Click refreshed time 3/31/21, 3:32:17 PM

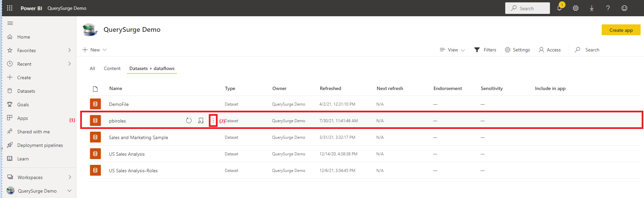[x=337, y=137]
